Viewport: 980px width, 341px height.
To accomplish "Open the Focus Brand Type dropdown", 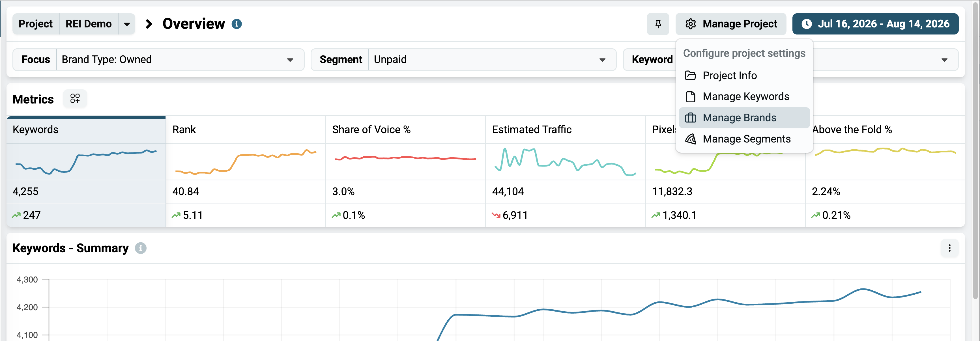I will pos(159,60).
